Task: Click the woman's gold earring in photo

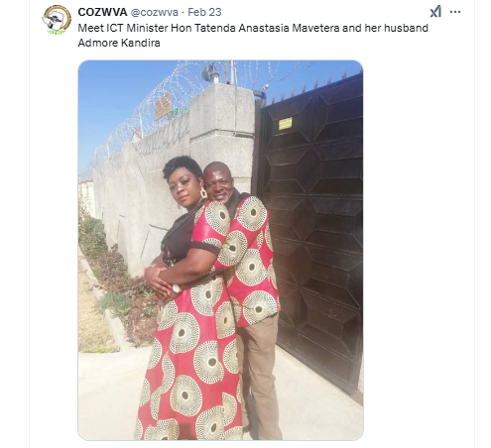Action: (x=203, y=193)
